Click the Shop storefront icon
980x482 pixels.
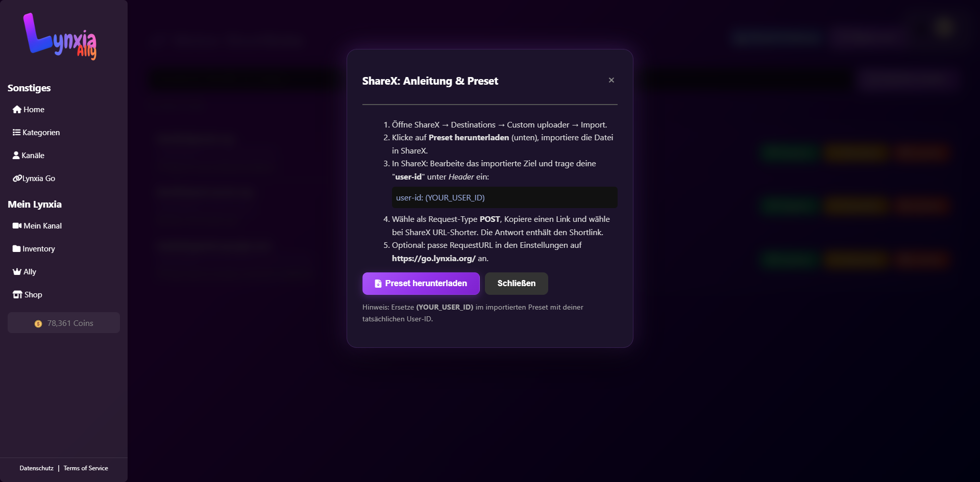pos(17,295)
